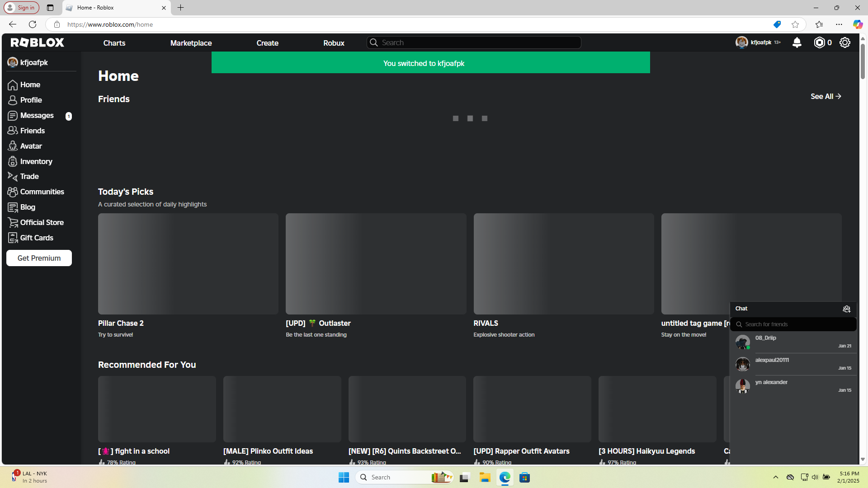Click the Charts navigation tab
This screenshot has height=488, width=868.
tap(114, 43)
